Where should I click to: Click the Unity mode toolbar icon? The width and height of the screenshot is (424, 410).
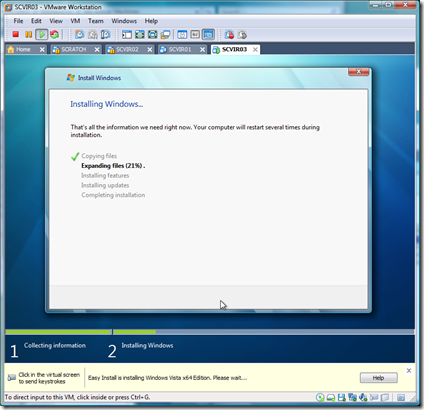[165, 34]
